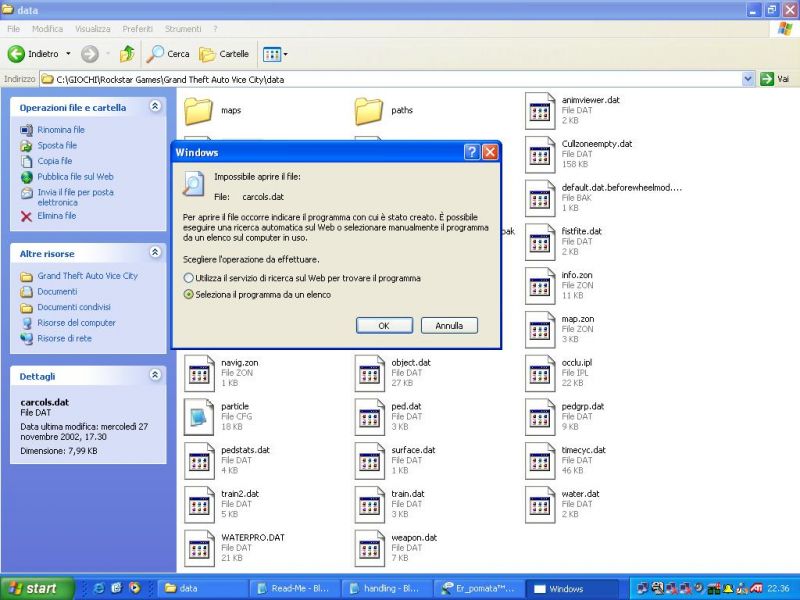Open the Strumenti menu
Screen dimensions: 800x600
tap(182, 29)
